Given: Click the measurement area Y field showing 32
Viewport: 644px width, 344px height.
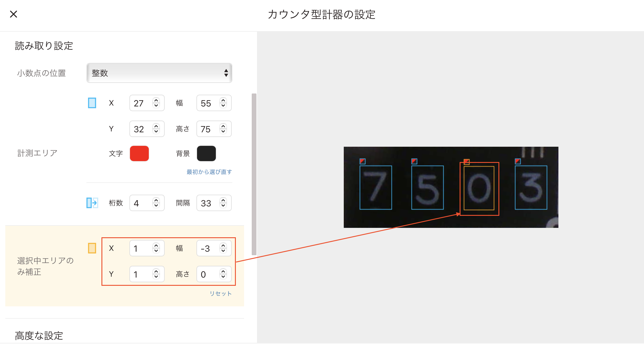Looking at the screenshot, I should click(147, 129).
